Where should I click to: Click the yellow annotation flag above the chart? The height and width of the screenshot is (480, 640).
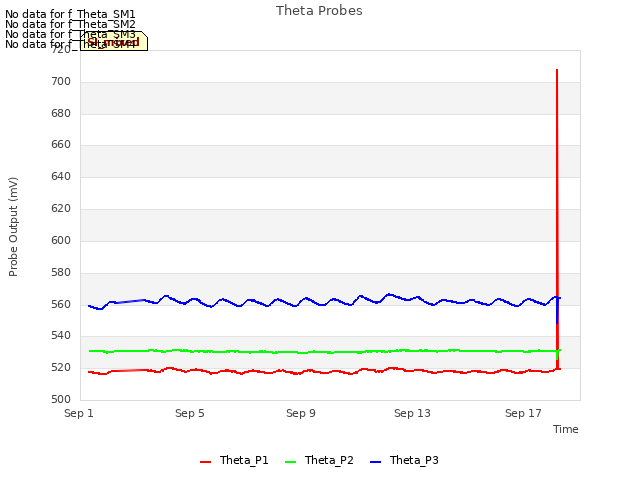(113, 41)
